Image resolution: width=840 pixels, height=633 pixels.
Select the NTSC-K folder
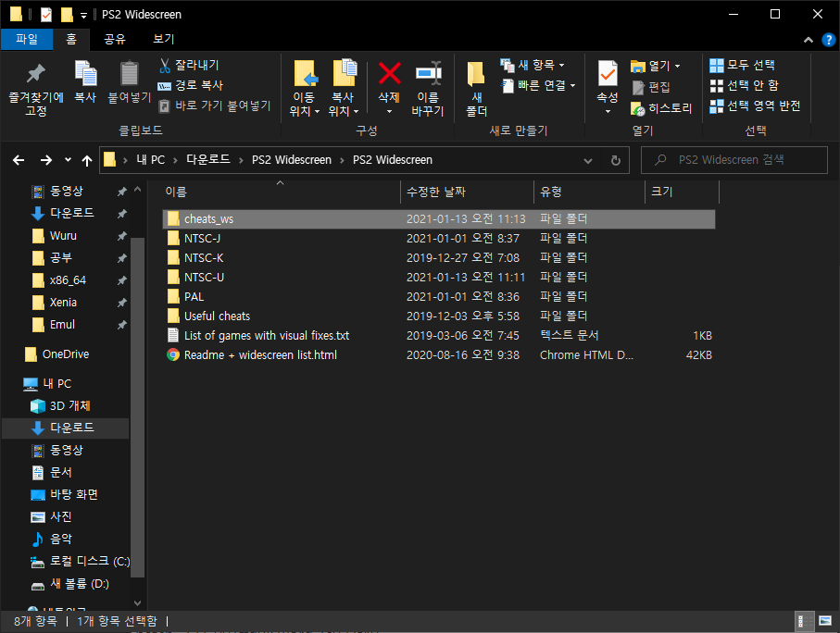coord(438,258)
